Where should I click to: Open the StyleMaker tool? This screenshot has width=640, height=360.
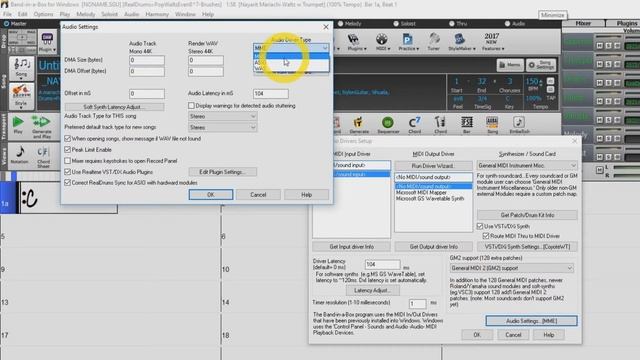[462, 42]
